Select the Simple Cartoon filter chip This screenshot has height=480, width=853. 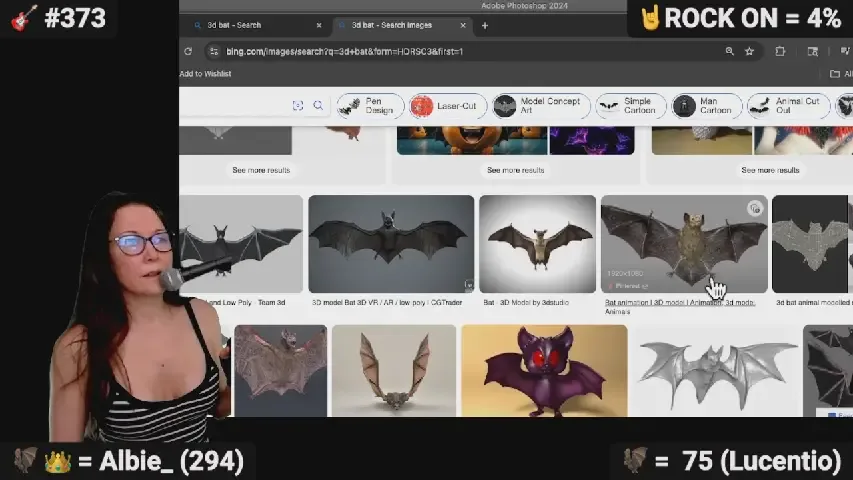coord(628,106)
